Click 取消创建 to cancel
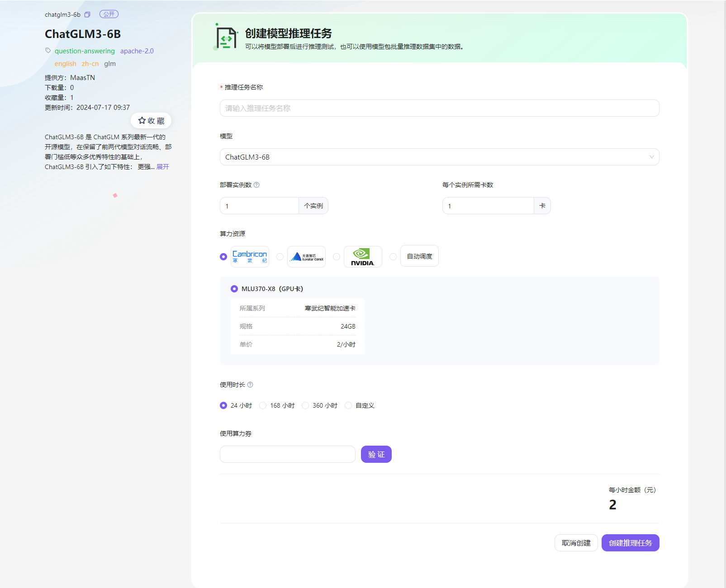This screenshot has height=588, width=726. click(x=576, y=543)
